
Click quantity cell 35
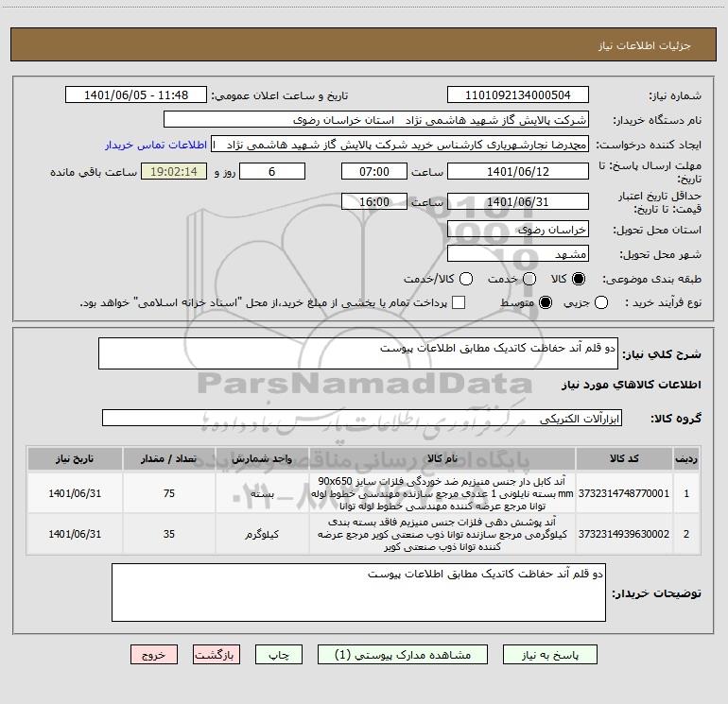(169, 534)
